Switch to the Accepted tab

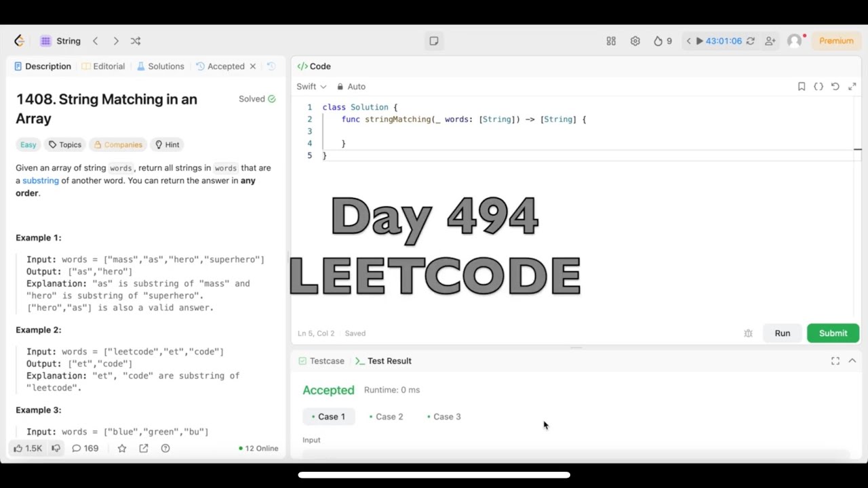coord(220,66)
